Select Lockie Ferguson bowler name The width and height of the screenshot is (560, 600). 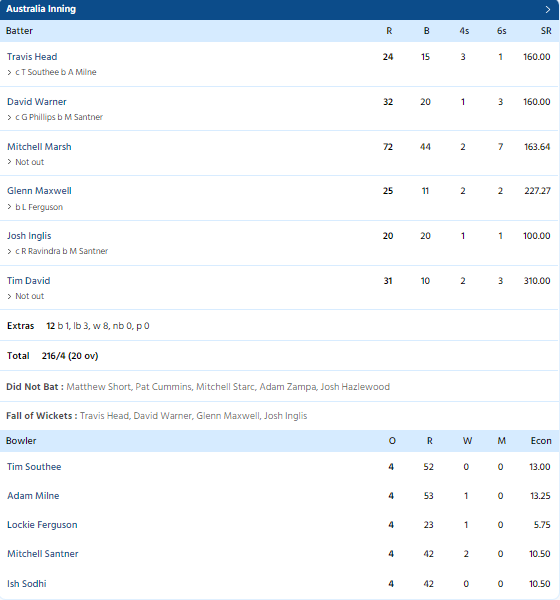(x=42, y=525)
